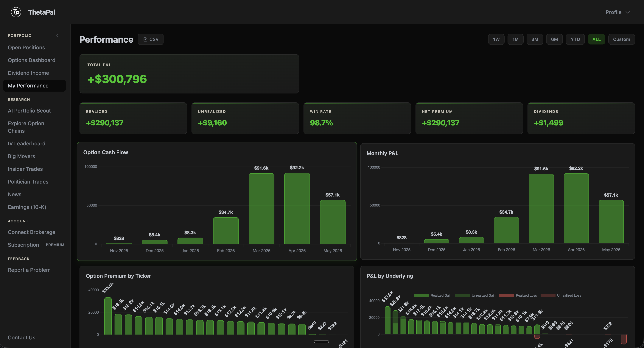Viewport: 644px width, 348px height.
Task: Click the Option Premium by Ticker title
Action: coord(118,276)
